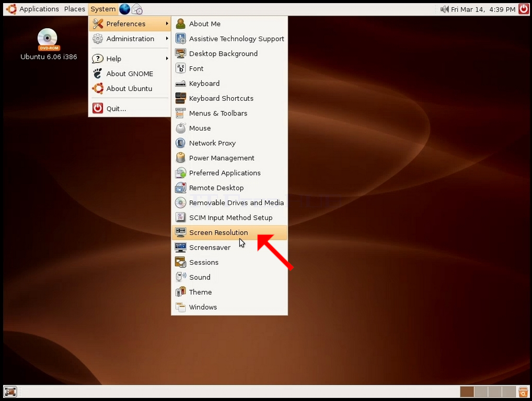Click the Screensaver icon
532x401 pixels.
(x=180, y=247)
